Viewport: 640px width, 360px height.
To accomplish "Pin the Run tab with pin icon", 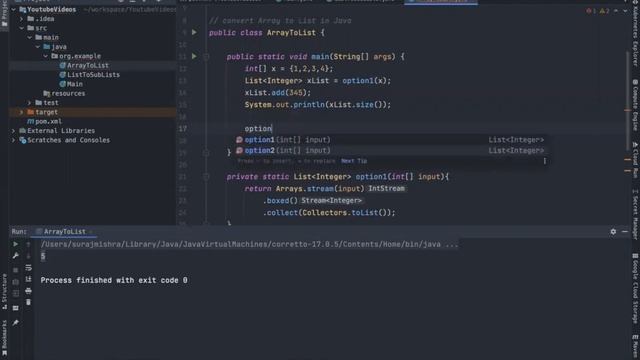I will point(16,323).
